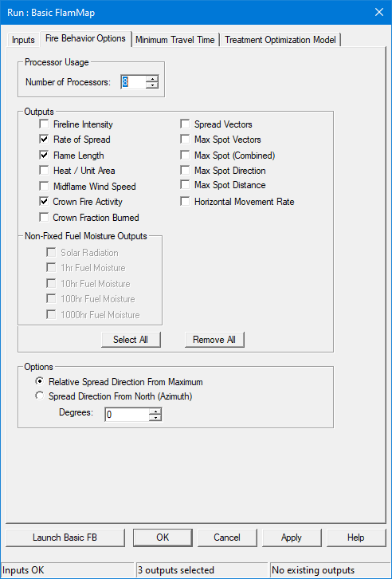The height and width of the screenshot is (579, 392).
Task: Enable the Max Spot Distance output
Action: [x=185, y=185]
